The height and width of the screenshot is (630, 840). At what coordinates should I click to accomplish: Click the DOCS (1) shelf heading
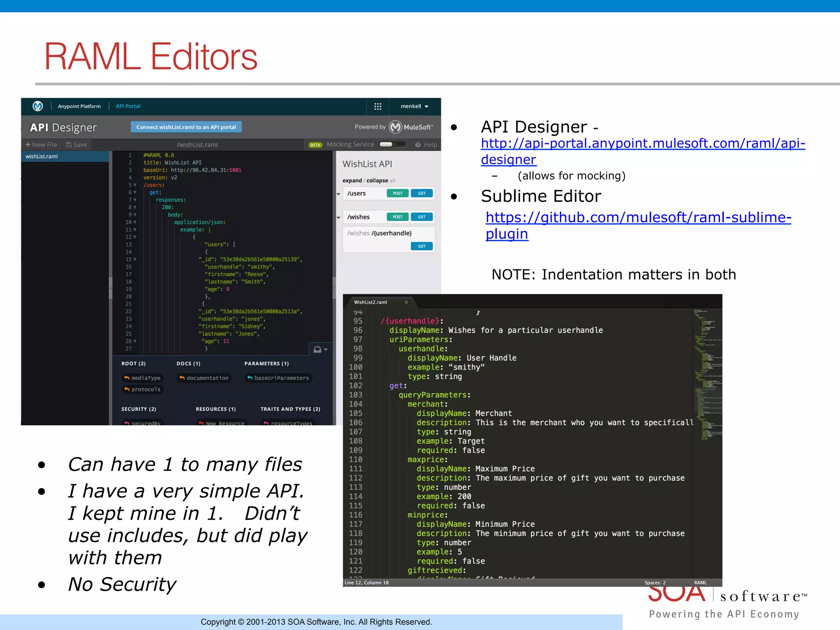188,364
